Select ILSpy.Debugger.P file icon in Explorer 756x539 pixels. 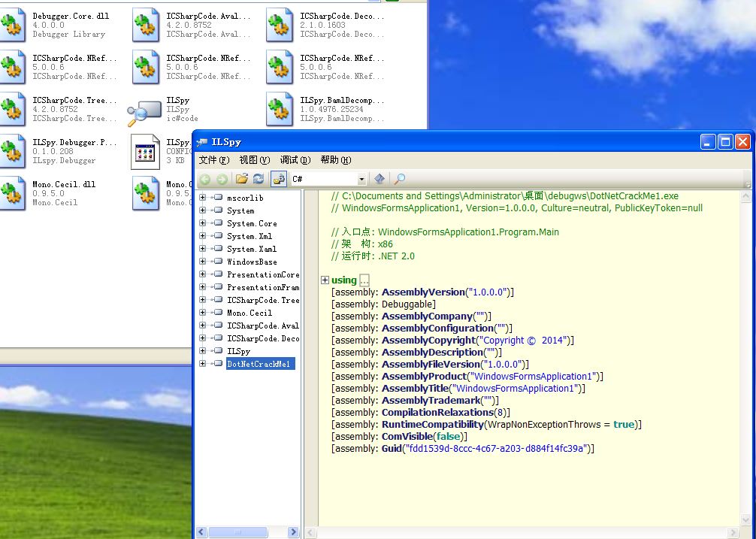[12, 151]
